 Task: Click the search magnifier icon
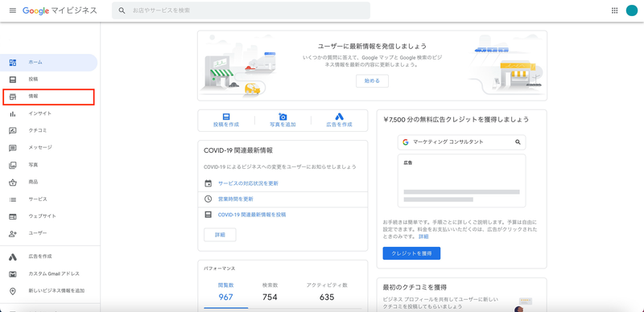(122, 10)
